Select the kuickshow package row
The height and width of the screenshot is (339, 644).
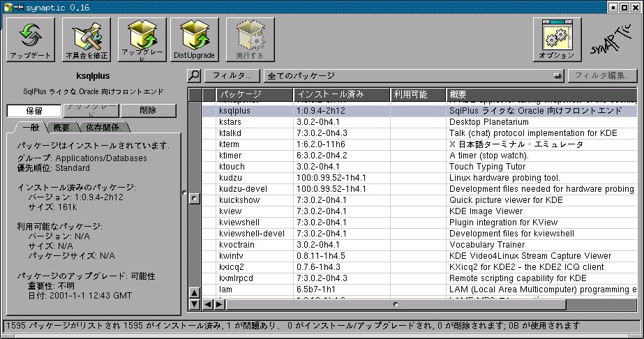(419, 200)
